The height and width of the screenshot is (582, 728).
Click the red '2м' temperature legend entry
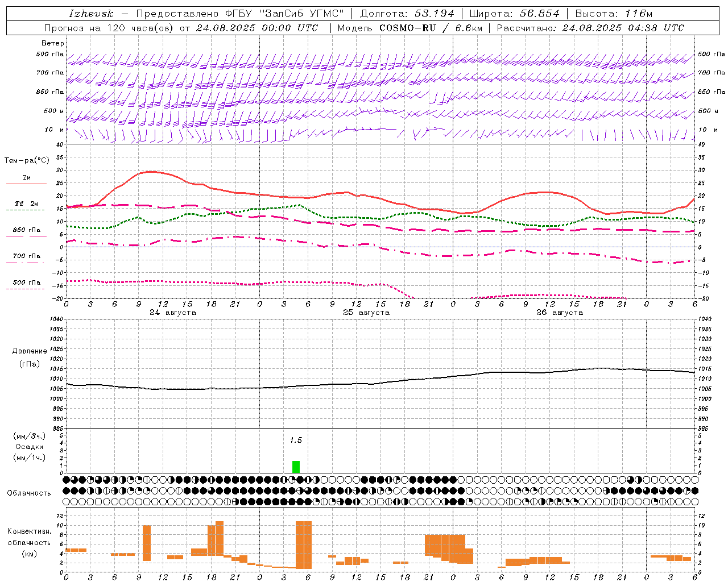click(x=26, y=178)
